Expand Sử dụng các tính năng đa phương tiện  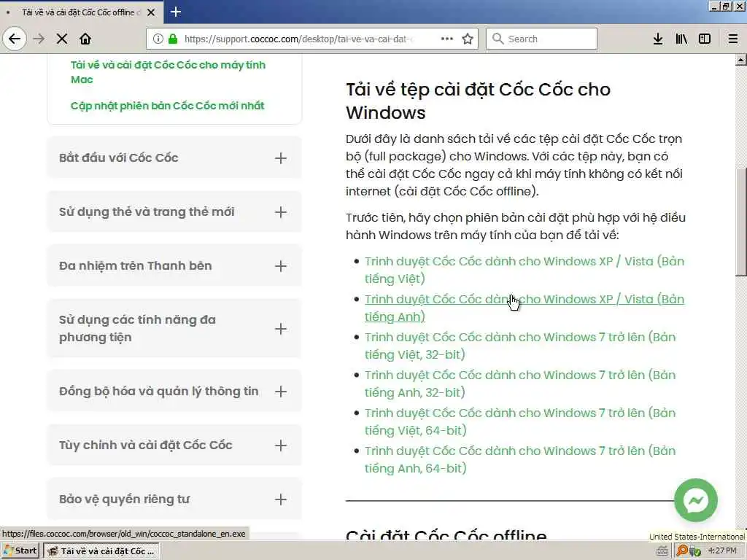click(174, 329)
